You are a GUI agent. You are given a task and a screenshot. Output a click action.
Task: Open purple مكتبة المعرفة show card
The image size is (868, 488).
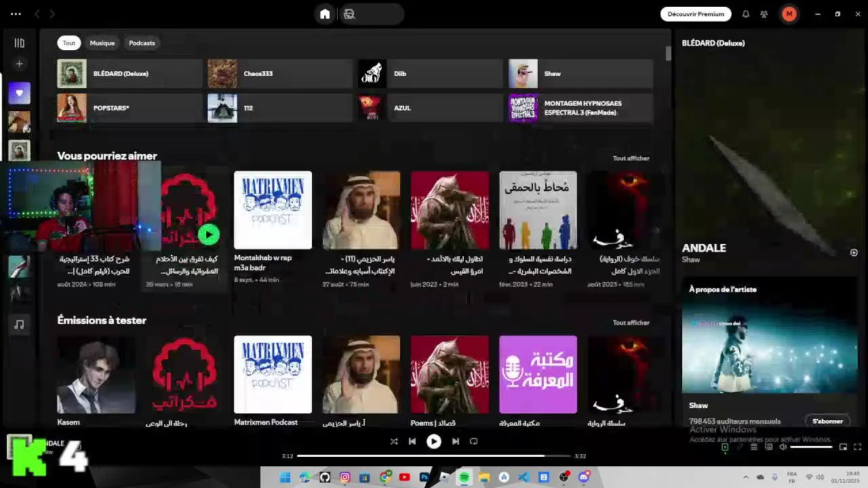(x=538, y=381)
